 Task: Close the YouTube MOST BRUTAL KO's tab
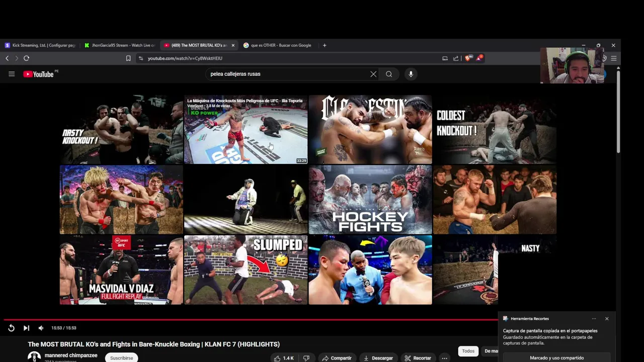tap(233, 45)
